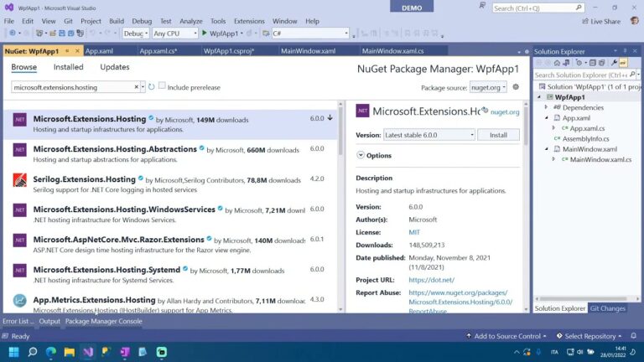Screen dimensions: 644x362
Task: Click Pending Changes Filter in Solution Explorer
Action: [x=579, y=63]
